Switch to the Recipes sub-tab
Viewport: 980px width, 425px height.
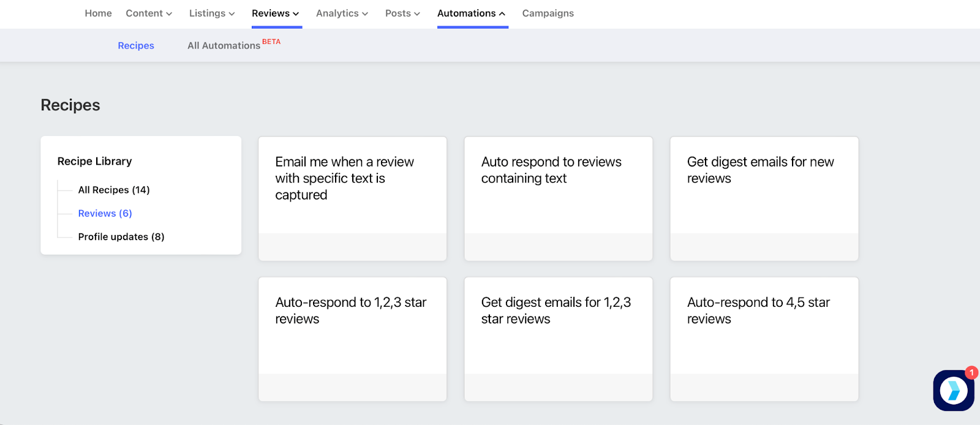(x=136, y=45)
